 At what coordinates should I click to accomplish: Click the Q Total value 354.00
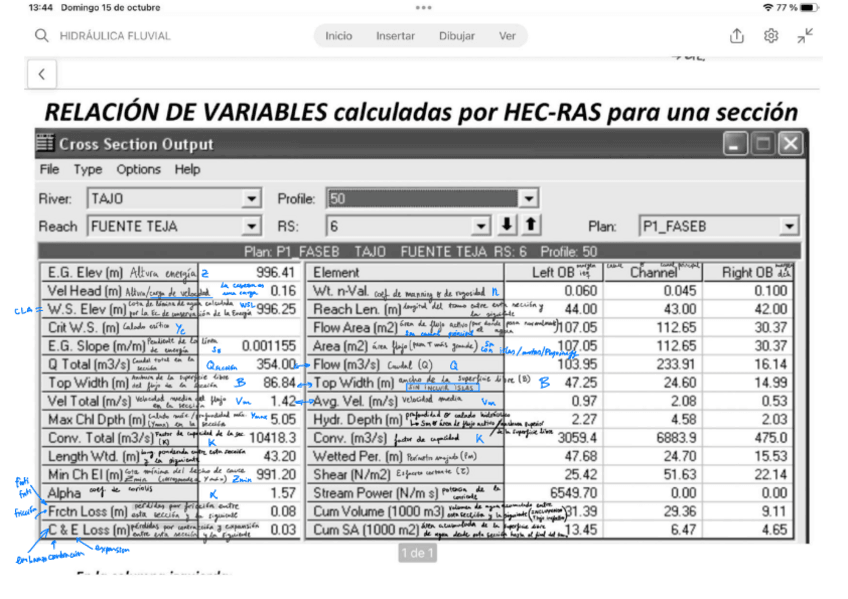coord(276,364)
